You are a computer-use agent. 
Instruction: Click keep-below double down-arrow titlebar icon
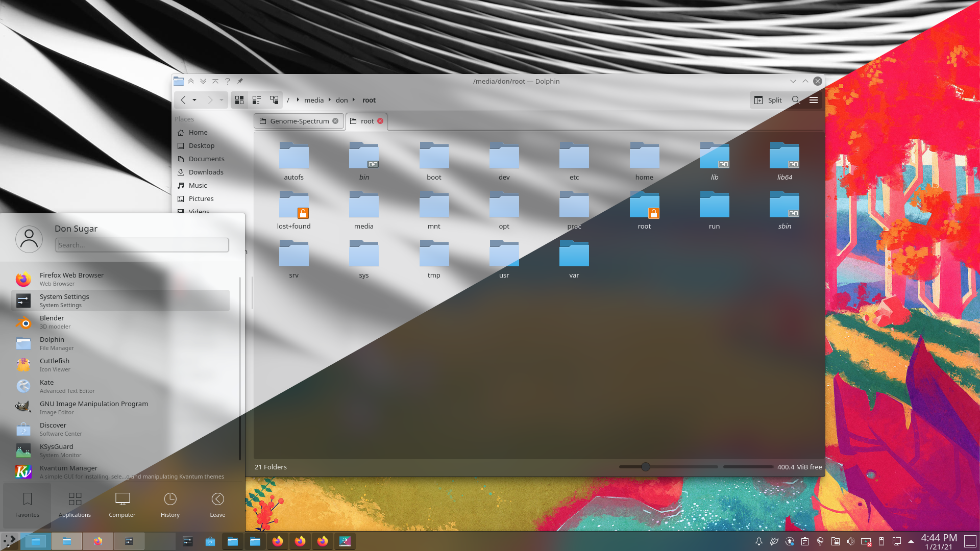click(203, 81)
